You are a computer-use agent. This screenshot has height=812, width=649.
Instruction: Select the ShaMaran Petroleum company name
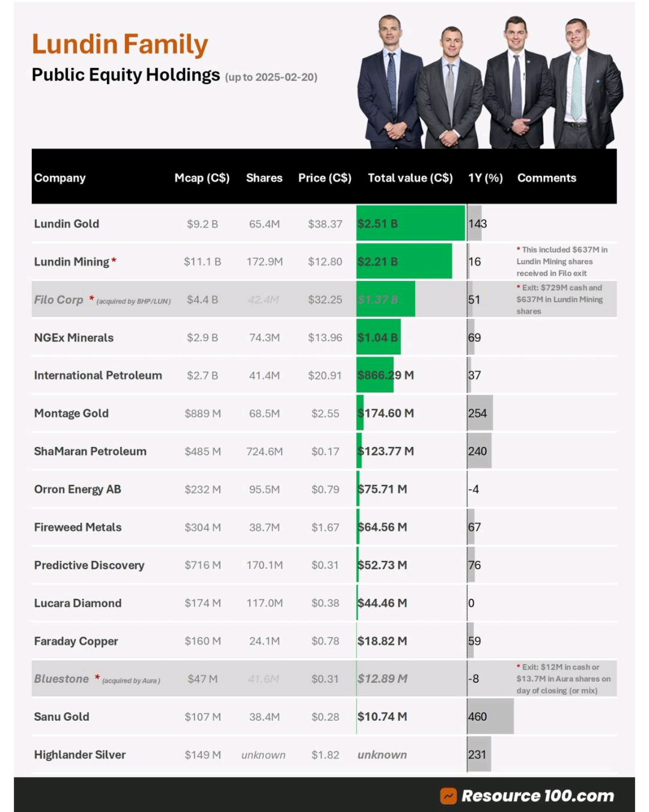point(90,451)
